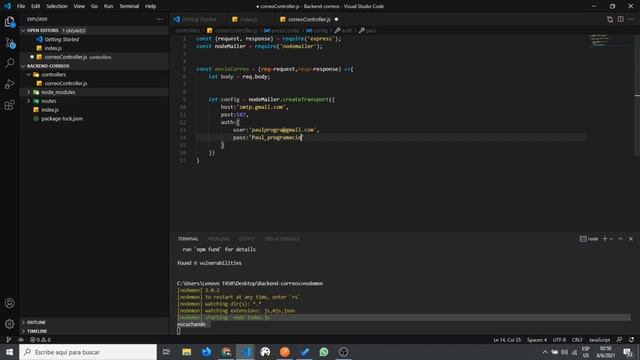This screenshot has width=640, height=360.
Task: Click the Ln 14, Col 35 status entry
Action: coord(507,340)
